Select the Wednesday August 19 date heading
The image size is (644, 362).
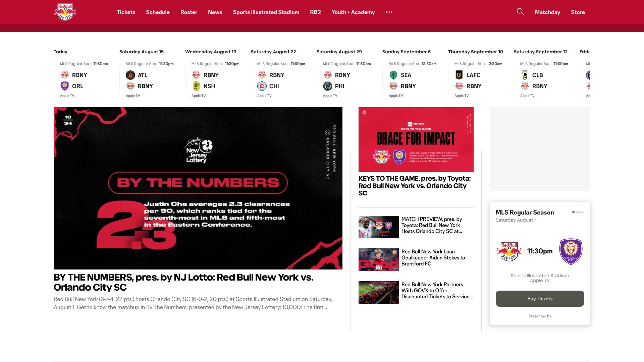coord(211,52)
